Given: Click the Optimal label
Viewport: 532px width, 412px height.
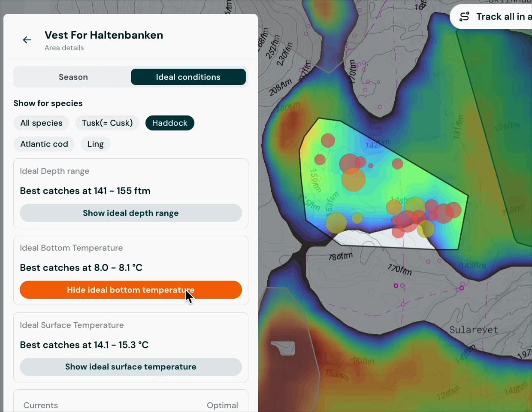Looking at the screenshot, I should (222, 405).
